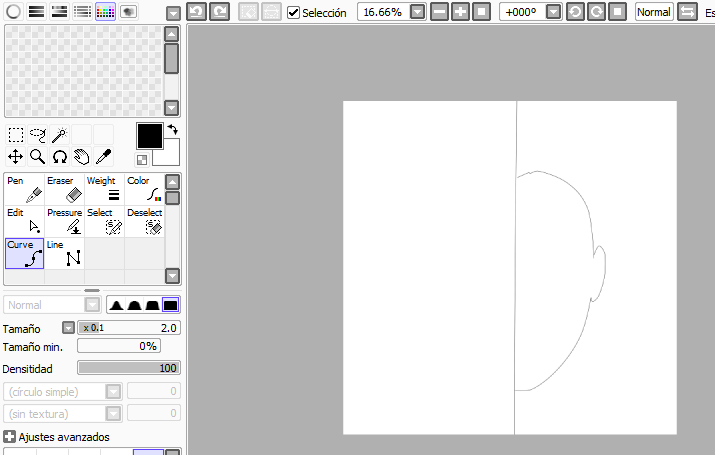Choose the flat solid edge shape

(x=171, y=305)
